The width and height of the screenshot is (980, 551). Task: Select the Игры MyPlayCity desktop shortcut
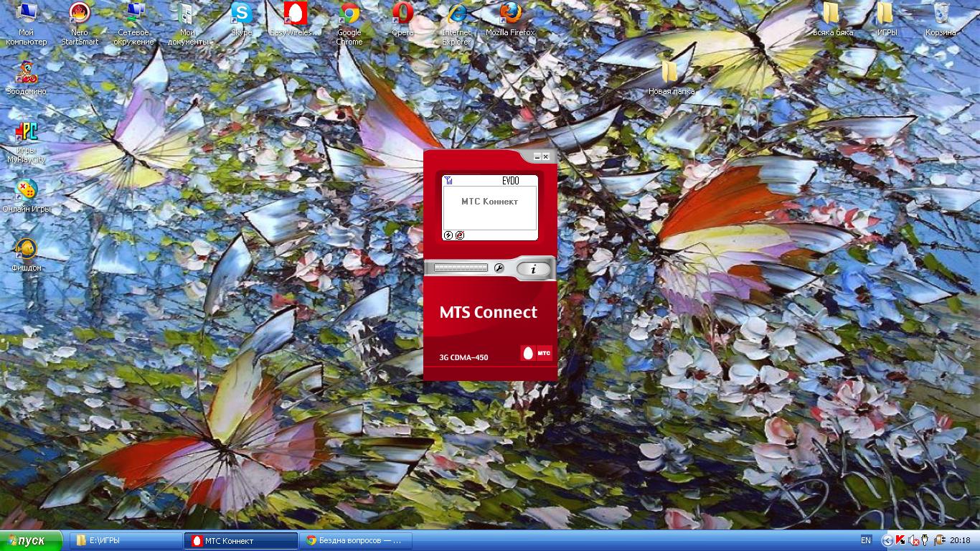coord(27,142)
